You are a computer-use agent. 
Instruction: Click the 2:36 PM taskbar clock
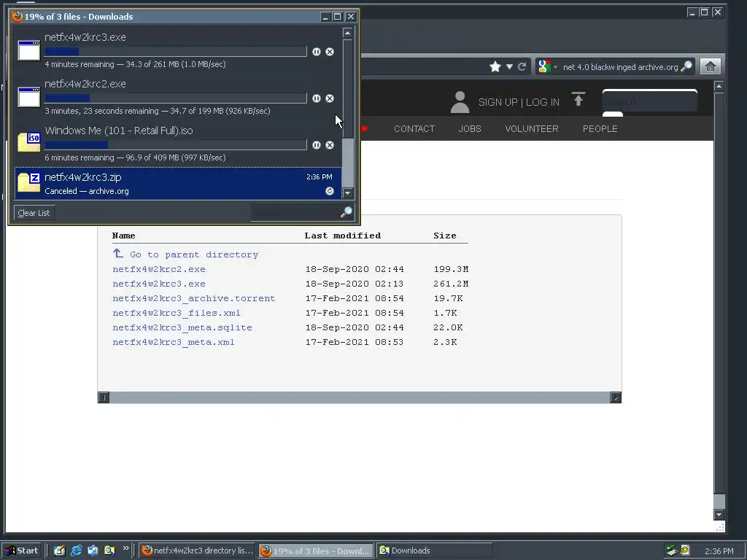coord(719,551)
